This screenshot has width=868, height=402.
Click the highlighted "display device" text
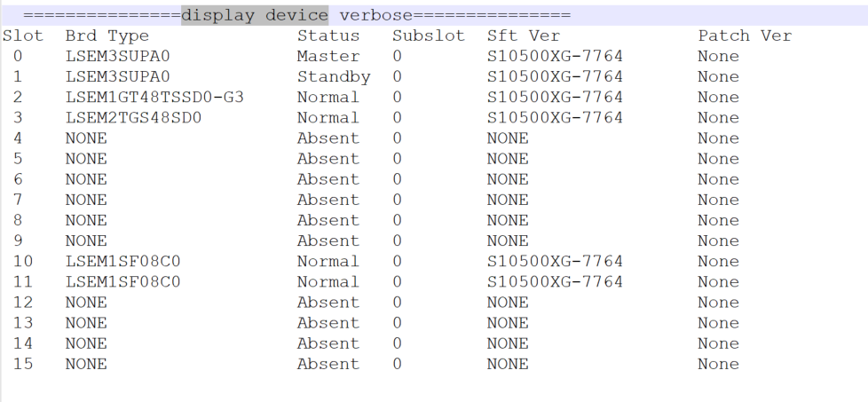point(254,15)
